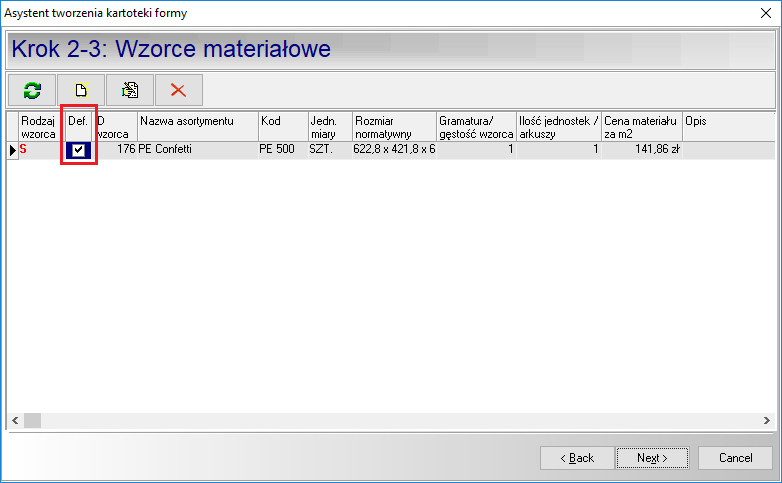
Task: Click the 141,86 zł price cell
Action: (640, 150)
